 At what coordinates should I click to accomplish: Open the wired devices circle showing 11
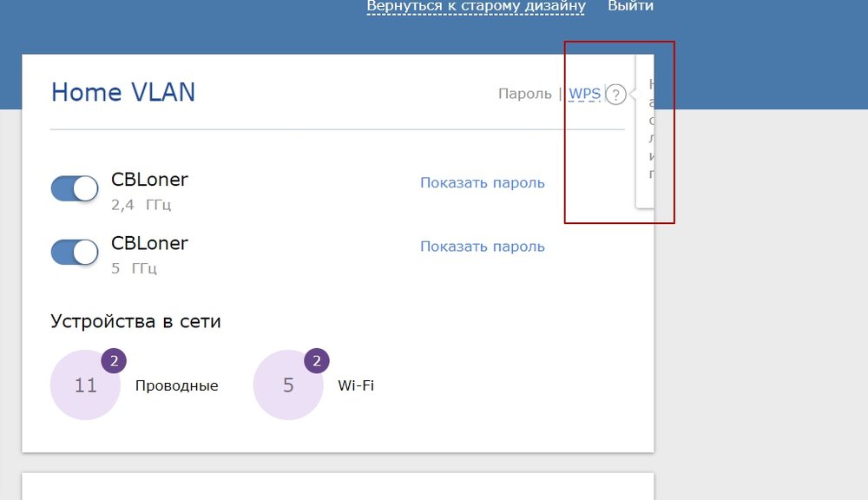pos(85,385)
